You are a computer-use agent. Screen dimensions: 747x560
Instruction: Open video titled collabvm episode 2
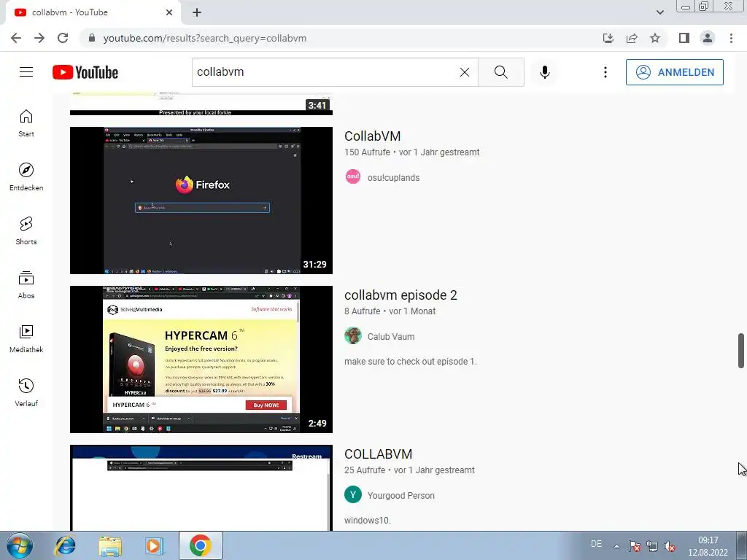click(400, 295)
